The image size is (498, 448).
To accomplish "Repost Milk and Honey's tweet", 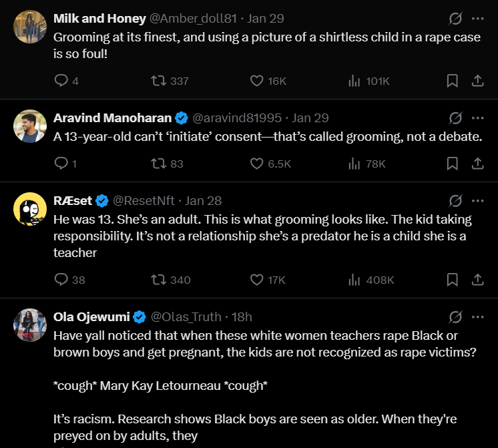I will (159, 81).
